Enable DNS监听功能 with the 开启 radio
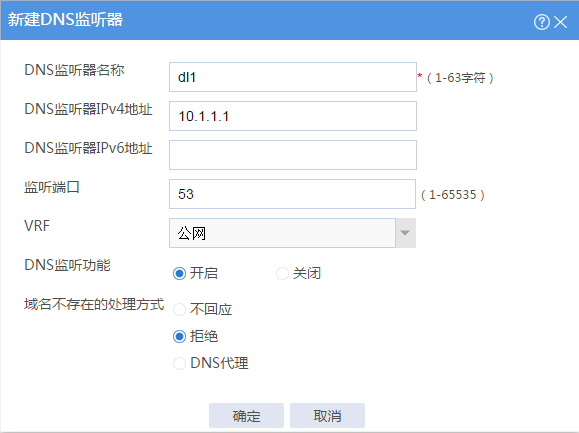Screen dimensions: 579x433 (x=179, y=274)
